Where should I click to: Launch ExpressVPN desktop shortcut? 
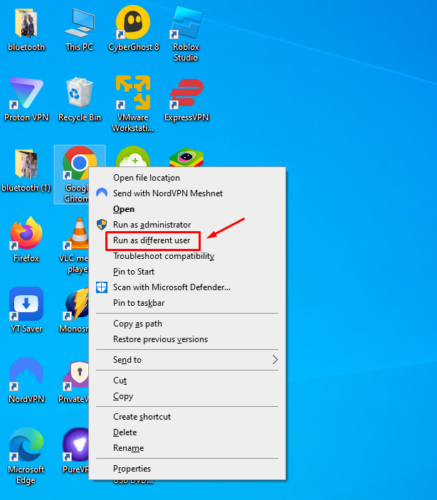point(186,93)
